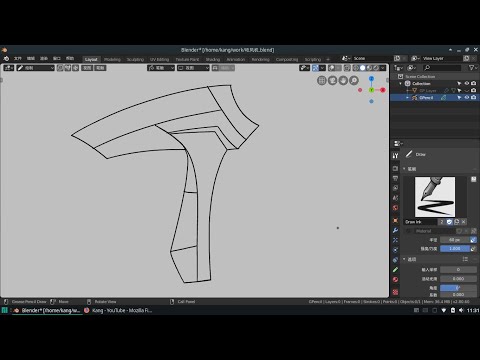The height and width of the screenshot is (360, 480).
Task: Toggle X-ray display mode
Action: coord(347,68)
